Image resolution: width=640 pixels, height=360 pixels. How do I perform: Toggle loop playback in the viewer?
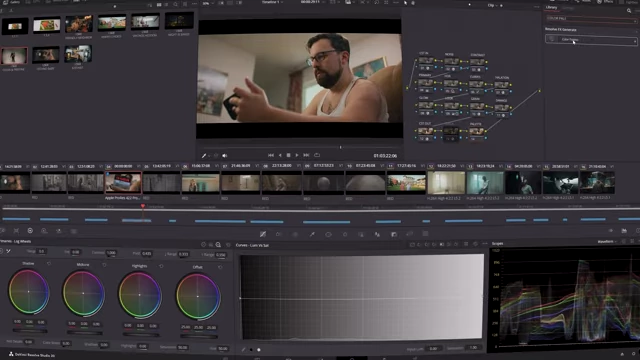click(x=317, y=155)
